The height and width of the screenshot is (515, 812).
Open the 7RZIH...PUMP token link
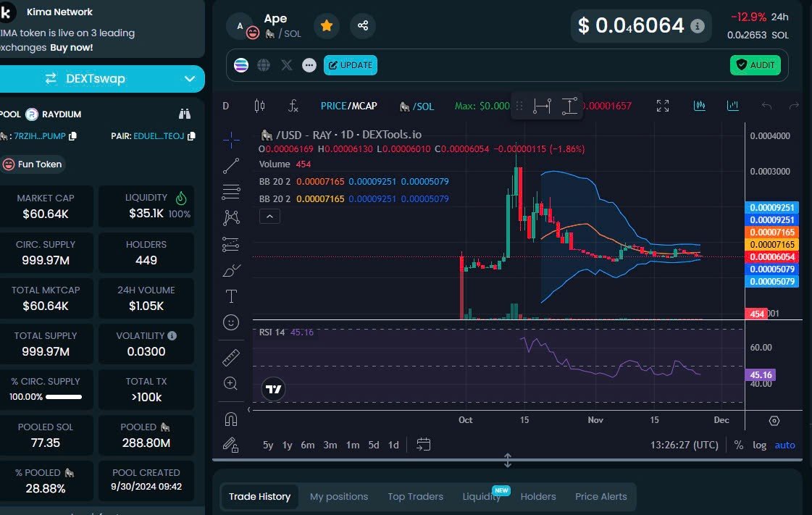(x=39, y=136)
